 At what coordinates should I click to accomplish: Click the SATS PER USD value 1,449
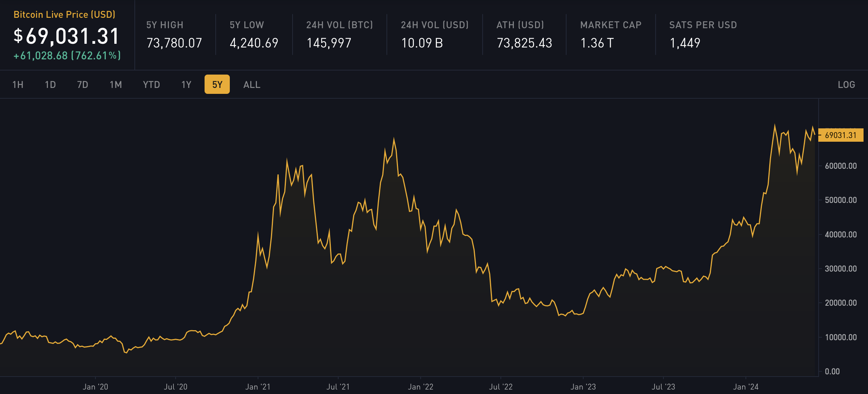685,43
